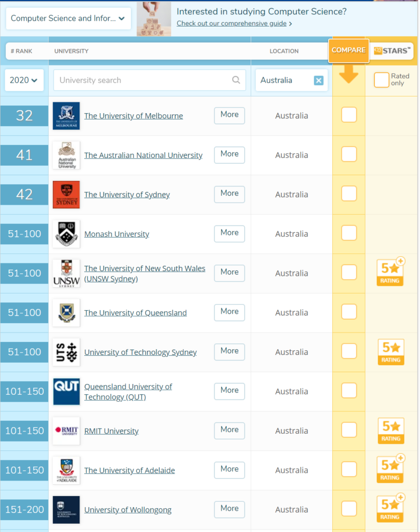Viewport: 420px width, 532px height.
Task: Open the Computer Science subject dropdown
Action: tap(68, 18)
